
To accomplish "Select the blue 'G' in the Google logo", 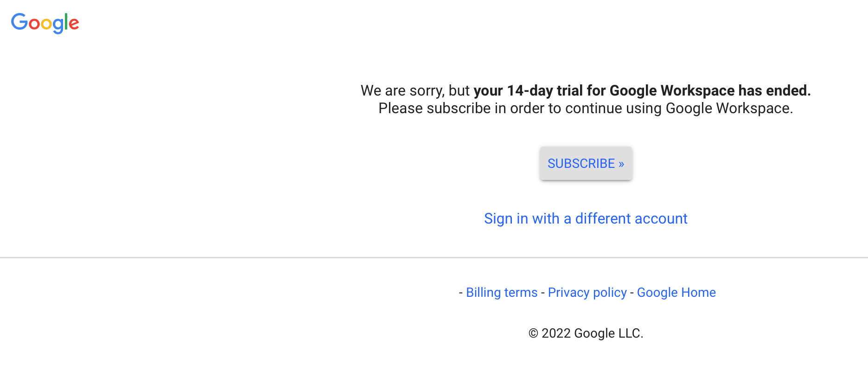I will [x=19, y=22].
